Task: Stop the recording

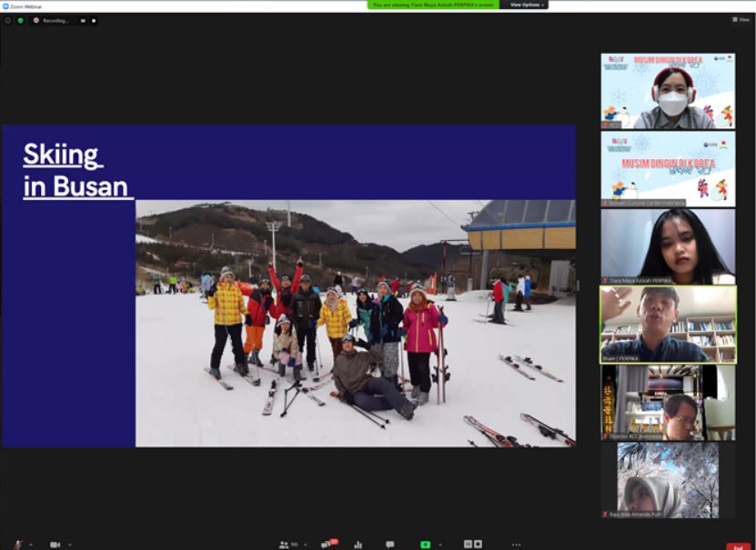Action: point(93,20)
